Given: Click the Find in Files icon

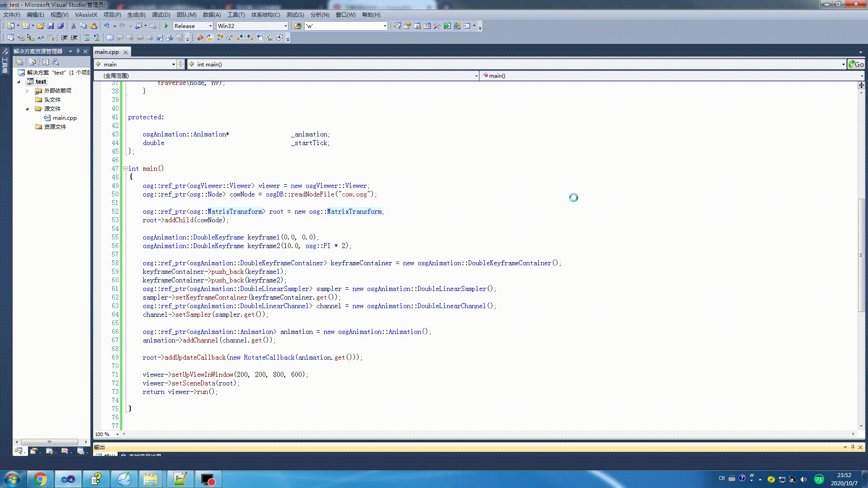Looking at the screenshot, I should 297,26.
